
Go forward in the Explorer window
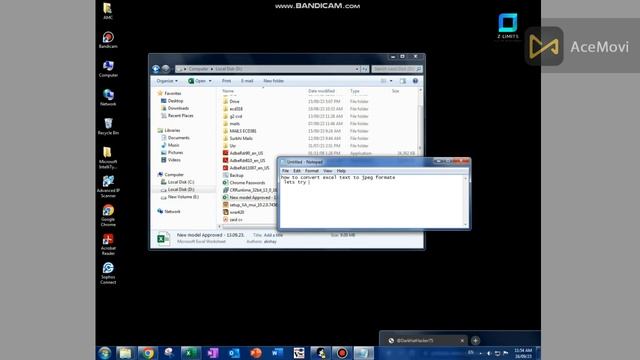point(166,69)
